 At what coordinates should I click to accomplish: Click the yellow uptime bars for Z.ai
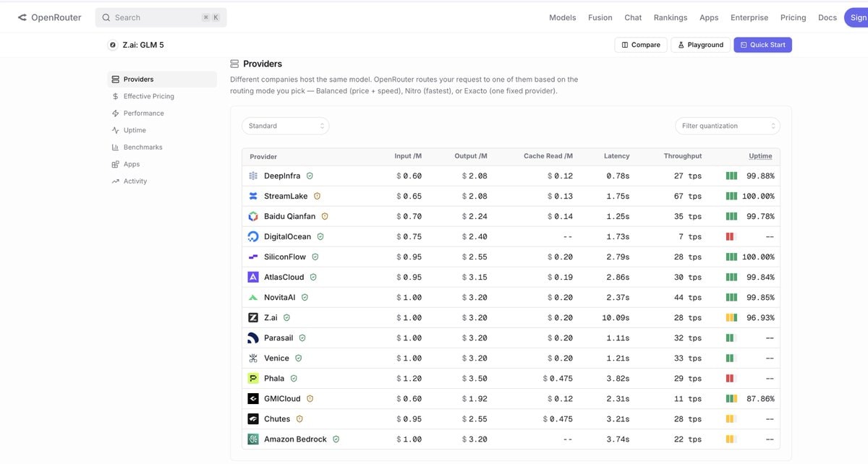(731, 317)
